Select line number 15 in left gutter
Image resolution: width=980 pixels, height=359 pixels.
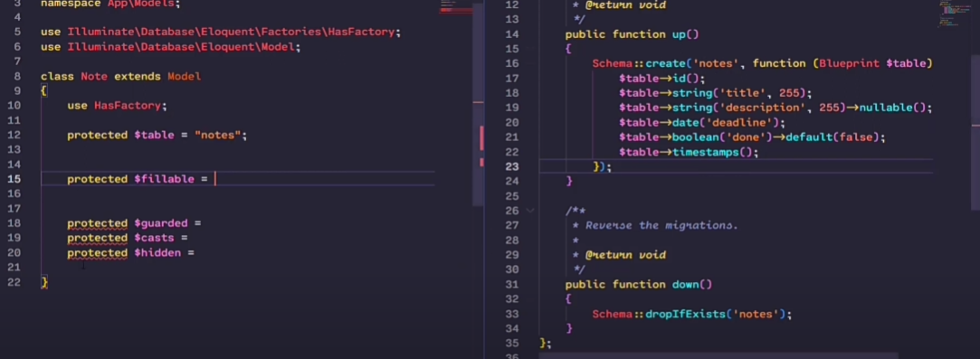tap(14, 179)
